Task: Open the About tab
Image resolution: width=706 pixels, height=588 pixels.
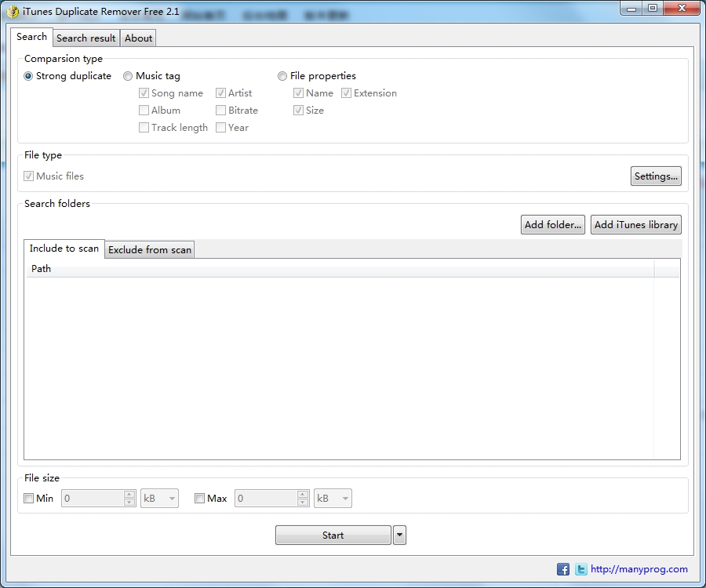Action: (138, 38)
